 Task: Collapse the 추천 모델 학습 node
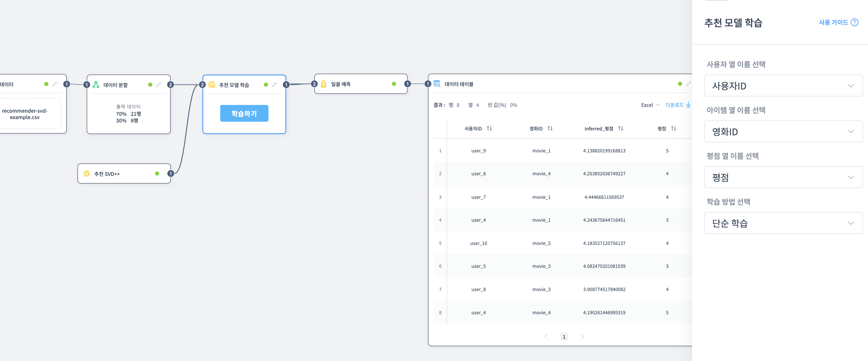click(275, 84)
